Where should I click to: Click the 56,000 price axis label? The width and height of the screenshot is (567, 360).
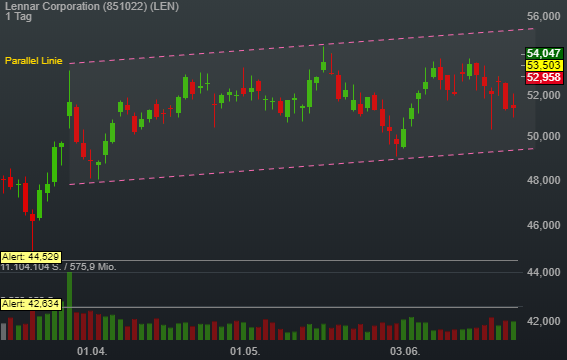[543, 16]
